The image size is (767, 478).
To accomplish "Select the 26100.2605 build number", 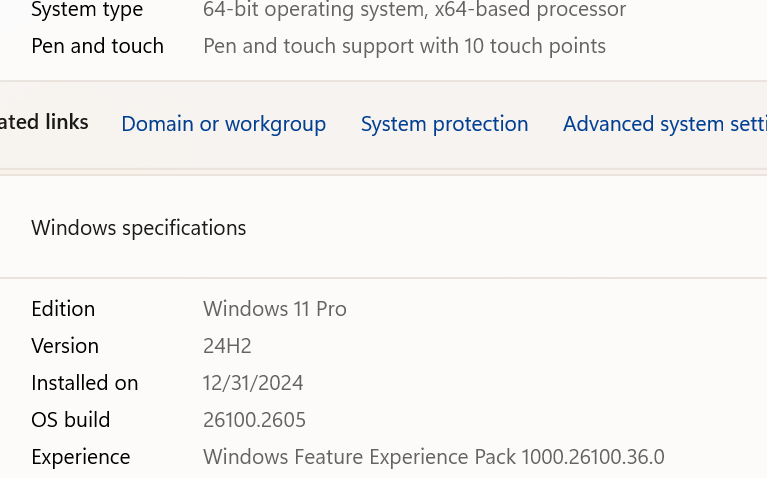I will tap(254, 420).
